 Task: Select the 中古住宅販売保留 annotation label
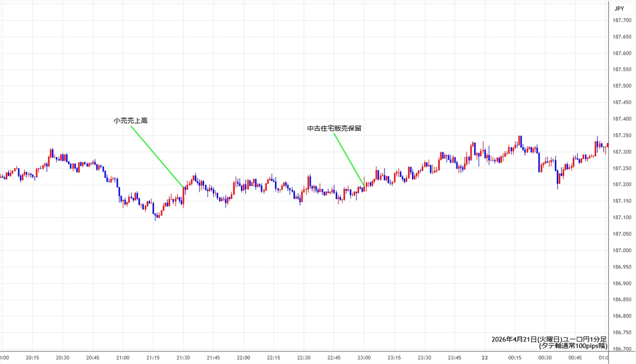tap(334, 128)
